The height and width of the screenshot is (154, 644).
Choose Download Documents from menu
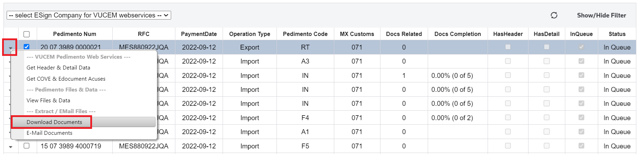pyautogui.click(x=54, y=122)
